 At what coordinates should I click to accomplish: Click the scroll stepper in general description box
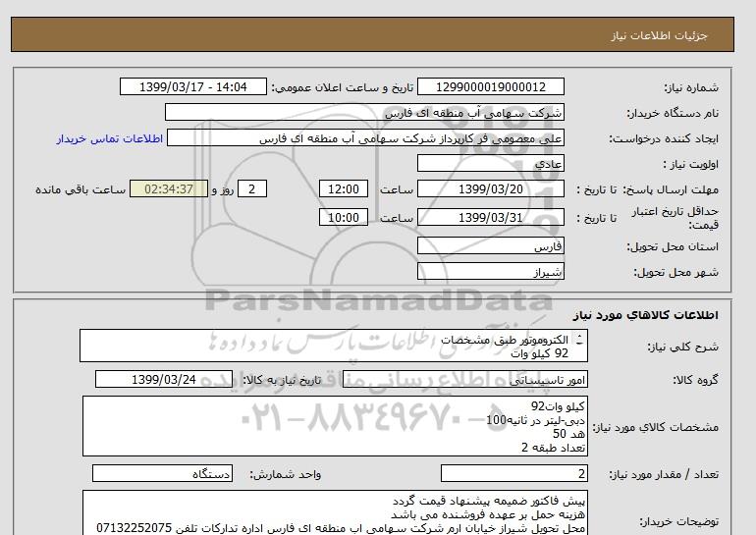[x=579, y=340]
